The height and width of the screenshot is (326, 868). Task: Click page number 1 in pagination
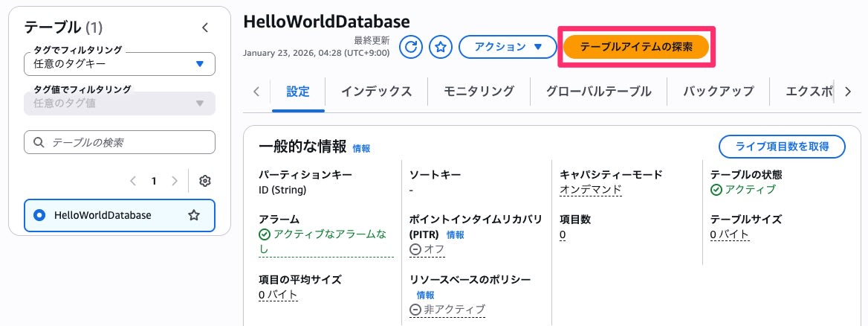[x=154, y=181]
